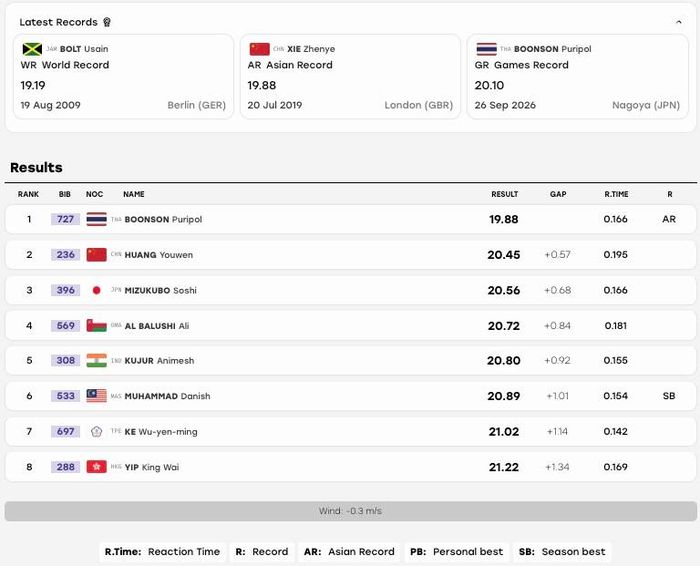
Task: Click Jamaica flag on Bolt record card
Action: 32,49
